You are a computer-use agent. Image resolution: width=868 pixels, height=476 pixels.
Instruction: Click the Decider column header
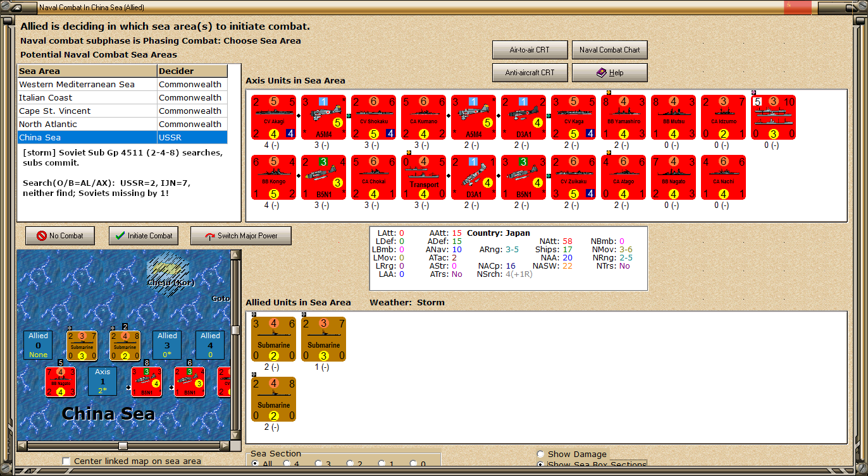(192, 71)
